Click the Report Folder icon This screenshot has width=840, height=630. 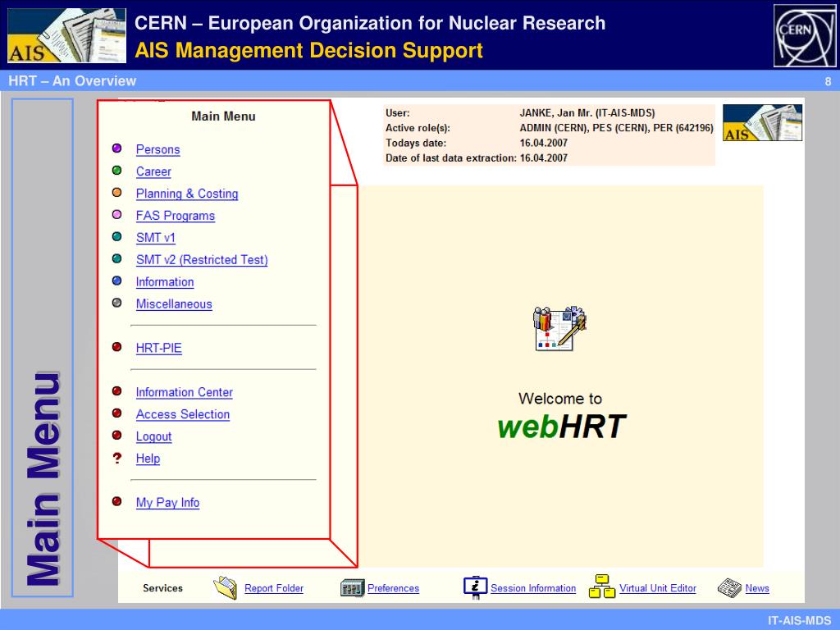pos(226,587)
